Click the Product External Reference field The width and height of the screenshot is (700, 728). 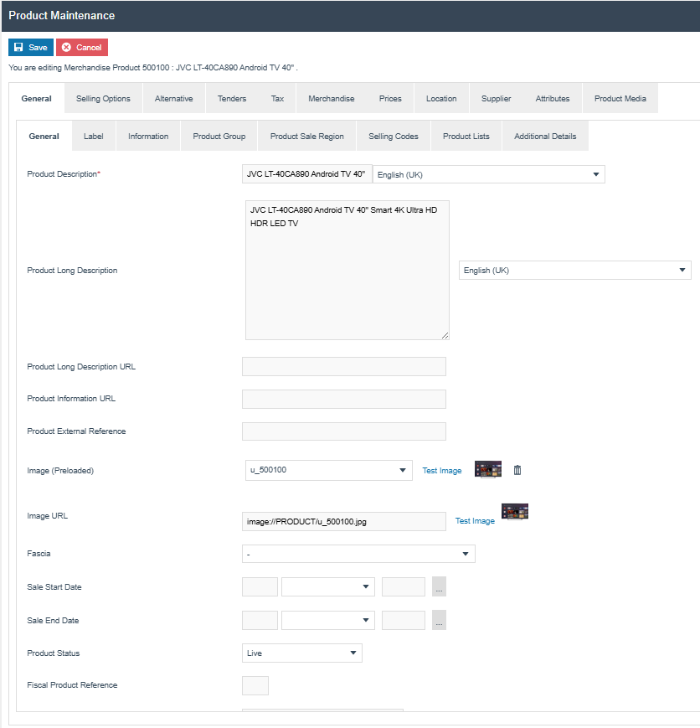click(x=344, y=431)
